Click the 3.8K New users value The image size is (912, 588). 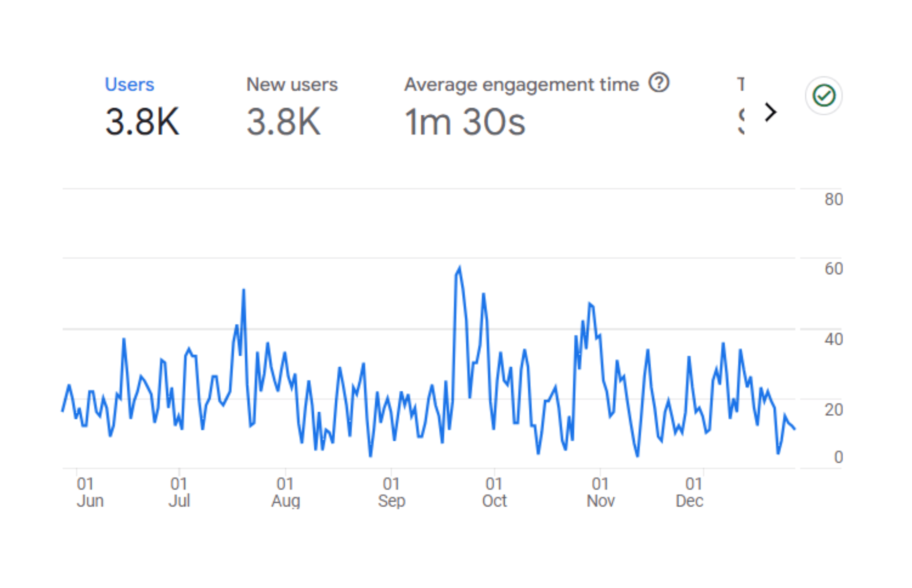click(283, 122)
